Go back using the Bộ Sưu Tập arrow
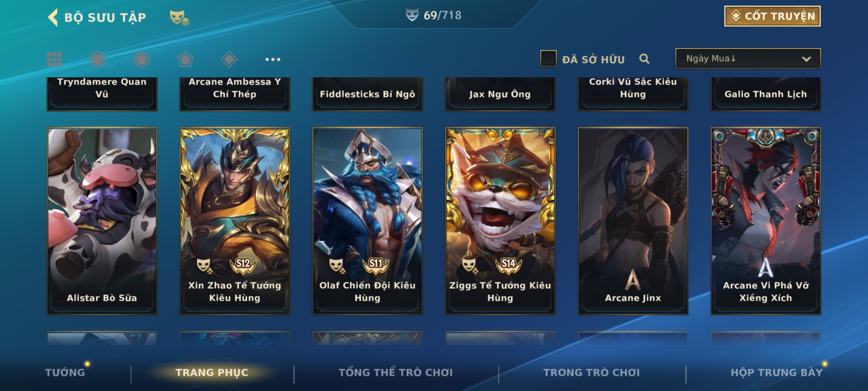Image resolution: width=868 pixels, height=391 pixels. (53, 17)
